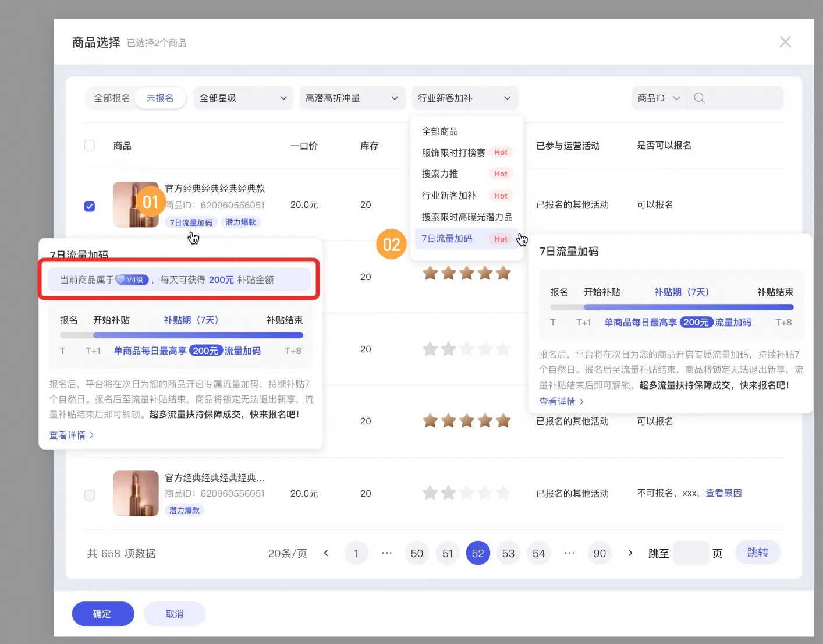
Task: Go to page 51
Action: tap(448, 553)
